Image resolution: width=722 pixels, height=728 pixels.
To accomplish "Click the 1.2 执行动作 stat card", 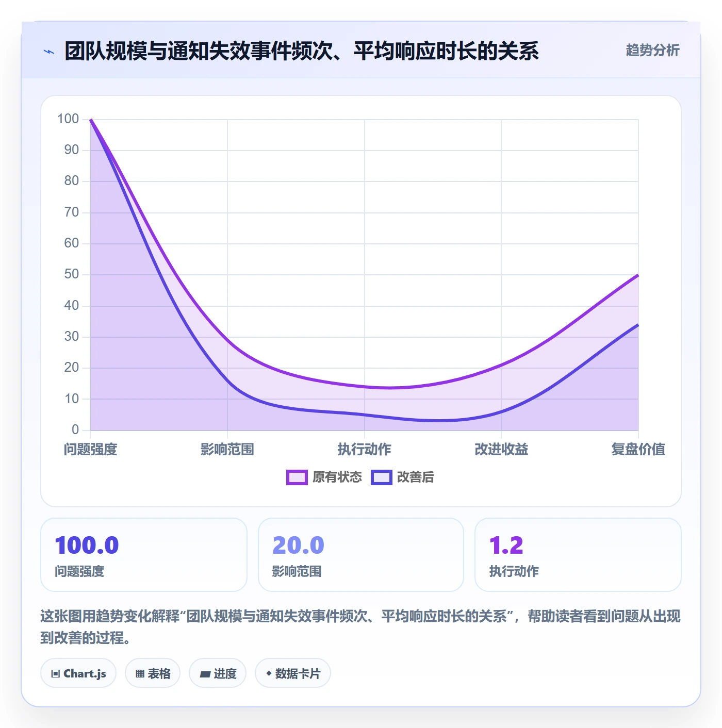I will 578,555.
